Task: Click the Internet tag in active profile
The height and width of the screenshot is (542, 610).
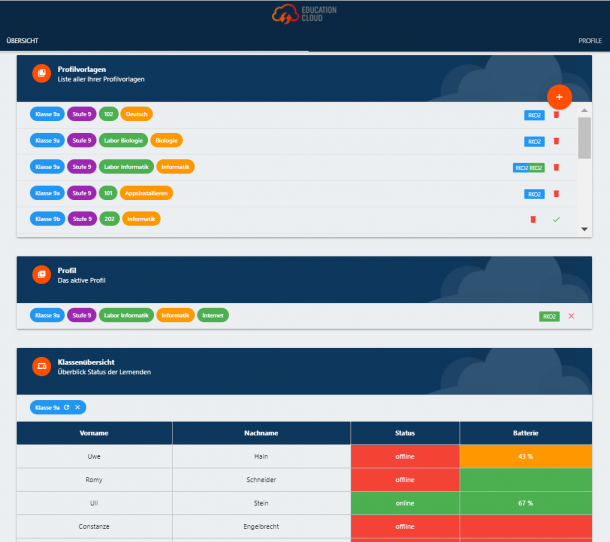Action: (x=212, y=315)
